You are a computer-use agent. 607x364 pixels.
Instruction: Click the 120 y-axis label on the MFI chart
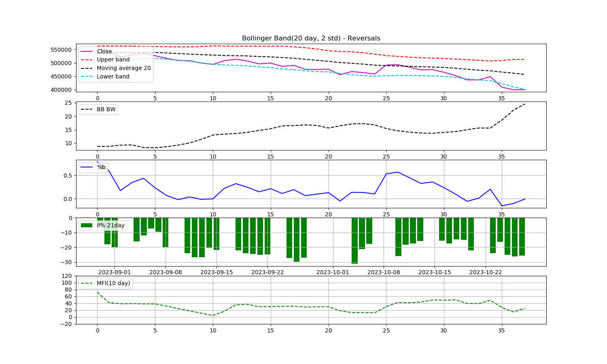tap(67, 276)
